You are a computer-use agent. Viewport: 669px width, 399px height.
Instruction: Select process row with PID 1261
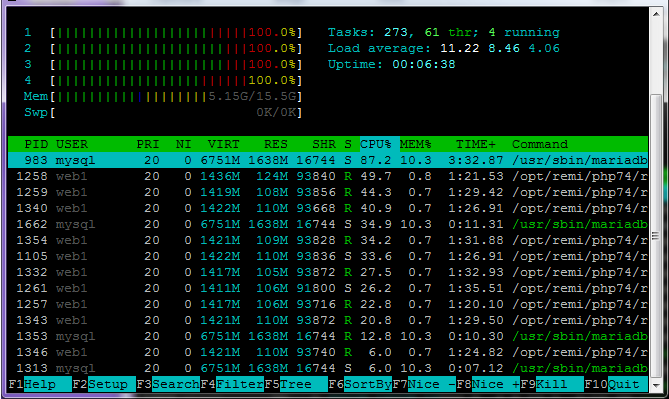(328, 288)
